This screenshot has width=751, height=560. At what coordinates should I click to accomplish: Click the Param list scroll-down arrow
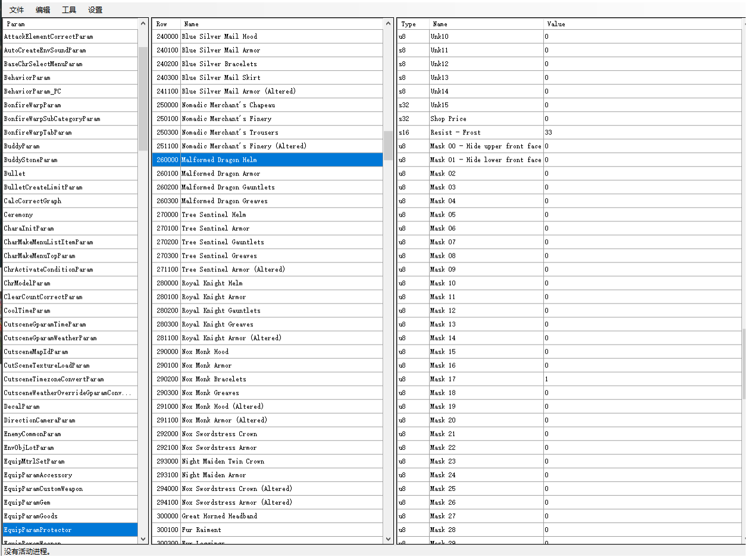pos(143,539)
